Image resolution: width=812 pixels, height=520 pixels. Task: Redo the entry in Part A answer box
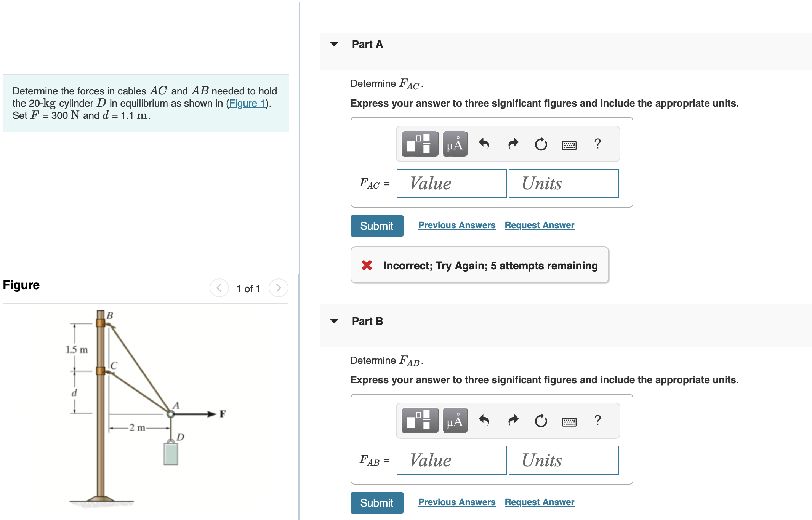point(513,144)
